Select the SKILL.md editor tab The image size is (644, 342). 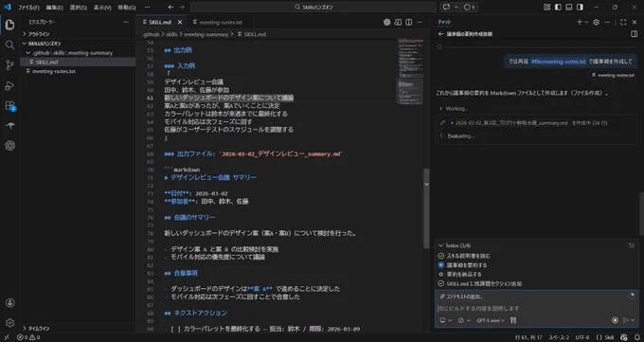161,22
